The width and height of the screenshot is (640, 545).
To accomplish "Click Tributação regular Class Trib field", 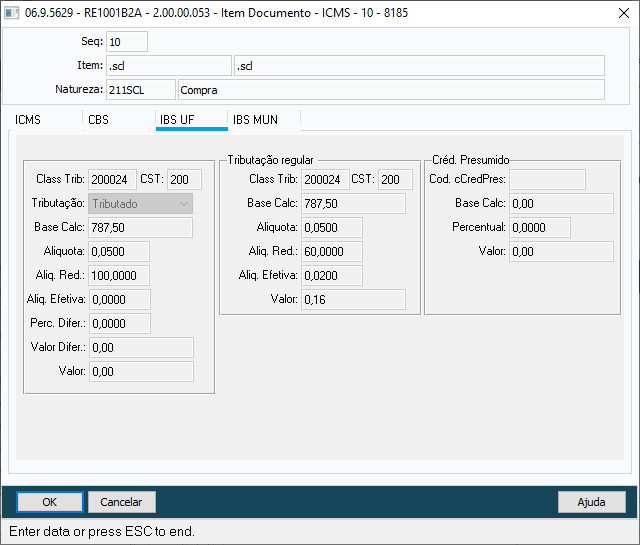I will click(x=325, y=180).
